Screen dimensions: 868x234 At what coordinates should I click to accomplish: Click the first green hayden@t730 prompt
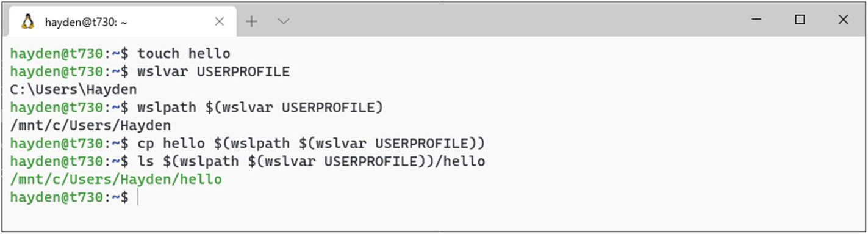point(56,54)
